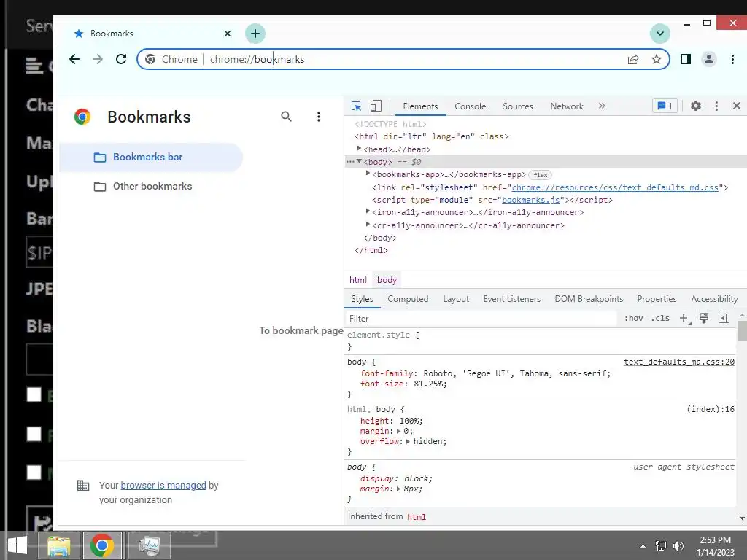The image size is (747, 560).
Task: Expand the bookmarks-app element
Action: tap(368, 174)
